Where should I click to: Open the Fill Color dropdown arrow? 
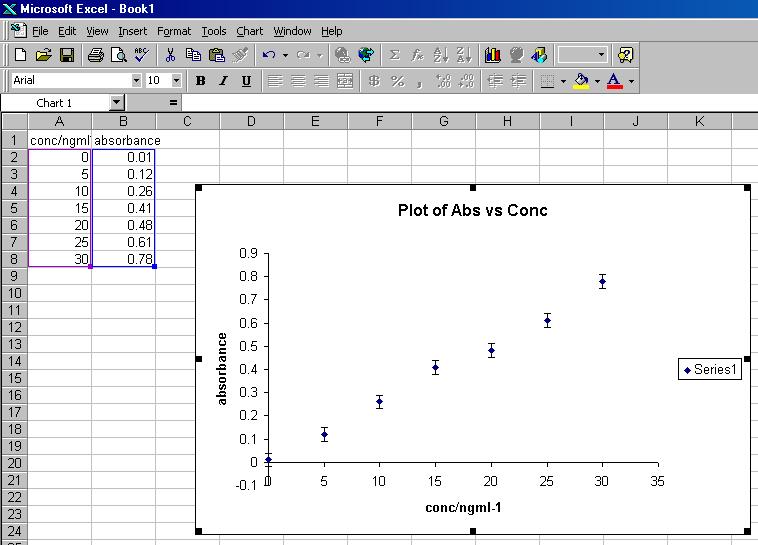(598, 81)
